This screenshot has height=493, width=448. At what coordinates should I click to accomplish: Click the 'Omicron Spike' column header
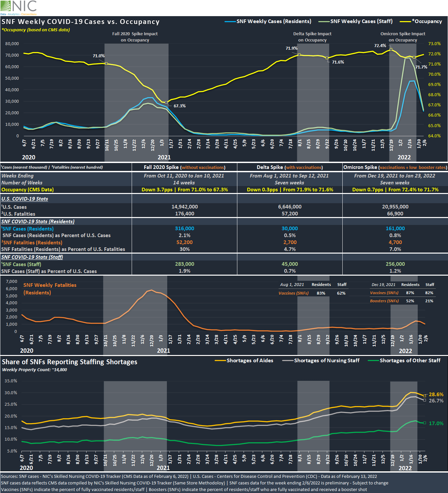[x=395, y=167]
